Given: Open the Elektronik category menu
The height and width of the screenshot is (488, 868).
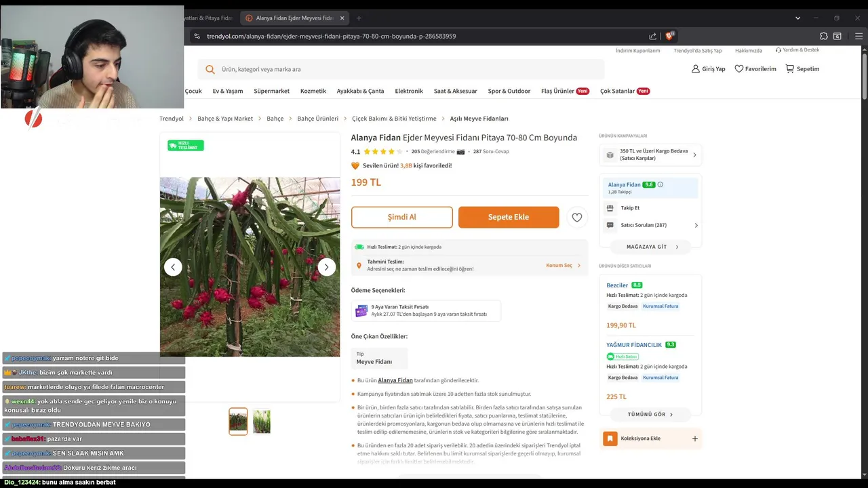Looking at the screenshot, I should click(409, 91).
